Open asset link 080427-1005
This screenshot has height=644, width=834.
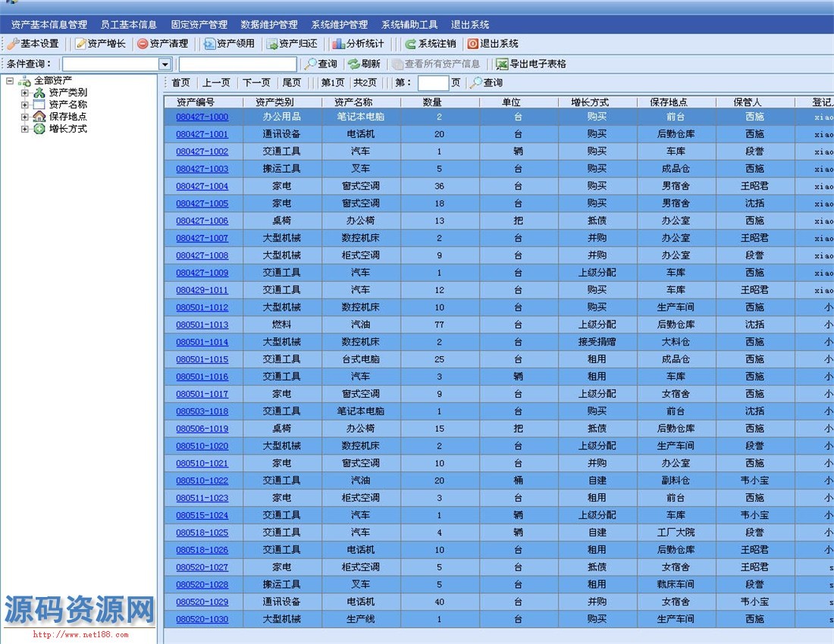[x=202, y=204]
